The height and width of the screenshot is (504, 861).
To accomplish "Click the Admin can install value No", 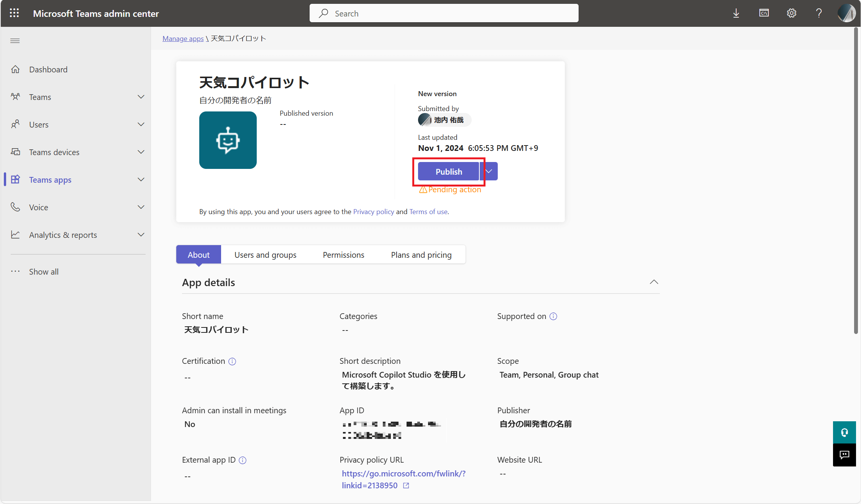I will 190,424.
